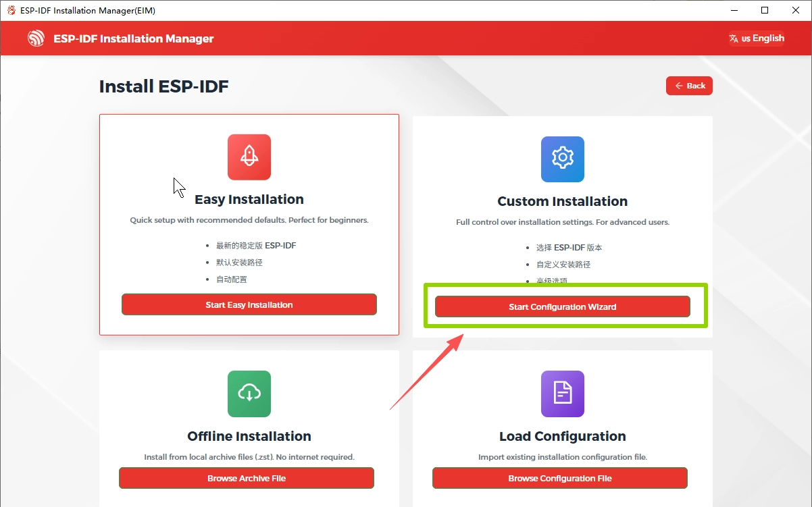Click the '选择 ESP-IDF 版本' bullet
812x507 pixels.
click(x=569, y=247)
